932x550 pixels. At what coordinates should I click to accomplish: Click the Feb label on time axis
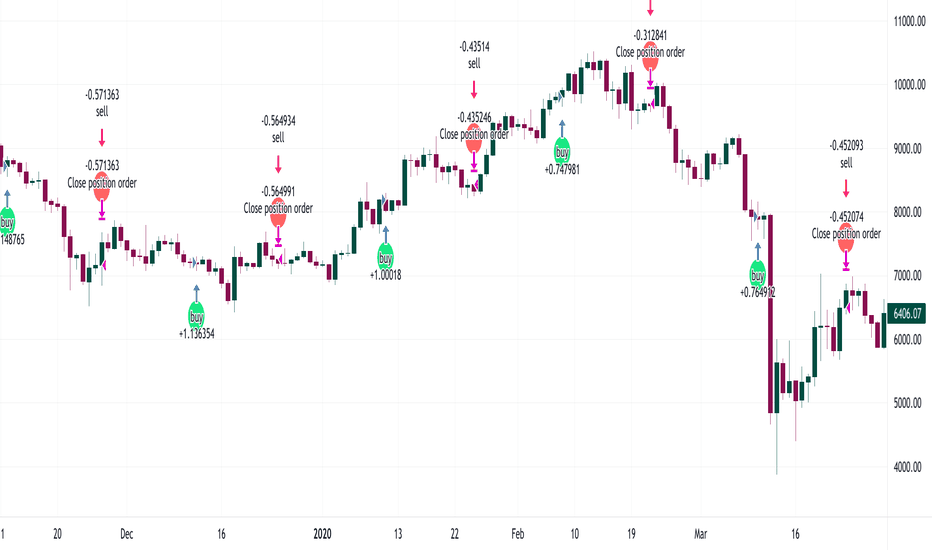point(518,533)
